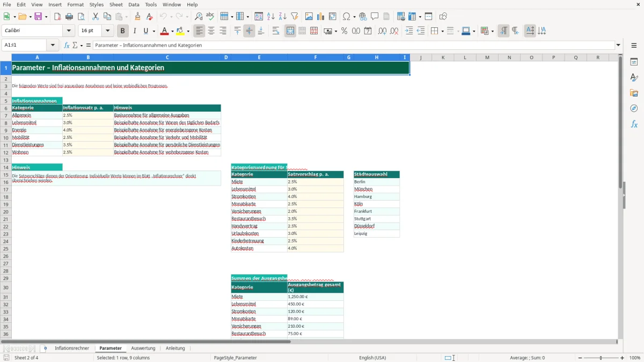Toggle Center Vertically alignment
The height and width of the screenshot is (362, 644).
point(249,31)
